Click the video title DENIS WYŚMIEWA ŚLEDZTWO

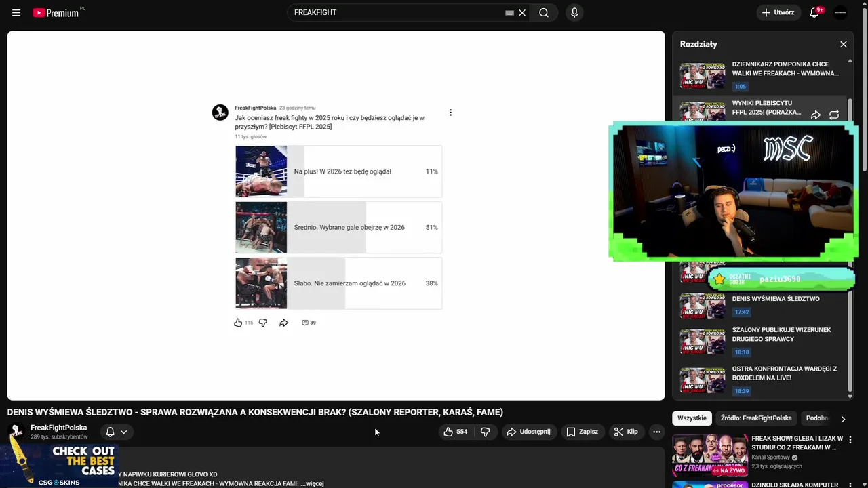pos(255,412)
